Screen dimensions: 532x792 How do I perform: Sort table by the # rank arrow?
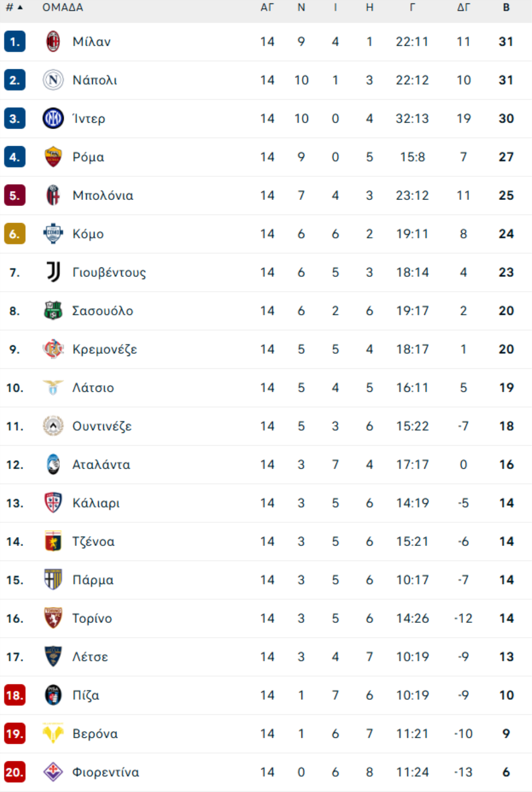click(x=20, y=8)
